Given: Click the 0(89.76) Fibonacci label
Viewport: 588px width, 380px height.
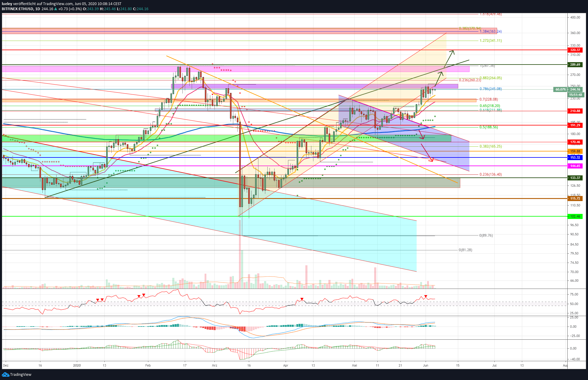Looking at the screenshot, I should (486, 236).
